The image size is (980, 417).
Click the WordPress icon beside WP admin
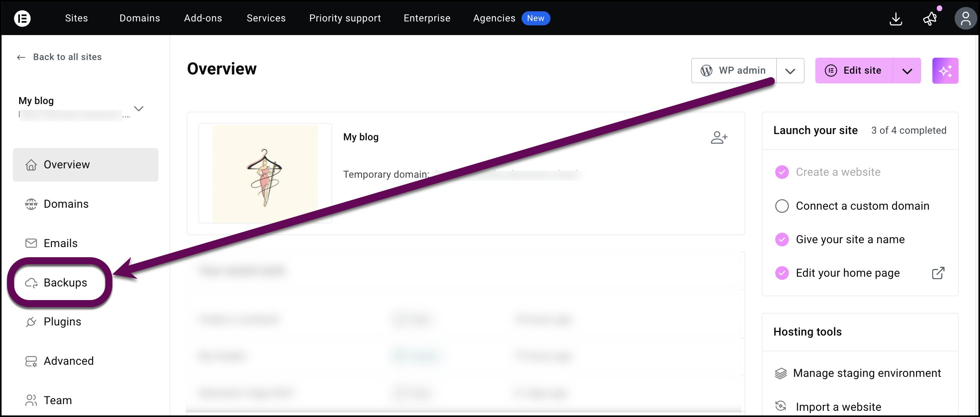pyautogui.click(x=706, y=71)
